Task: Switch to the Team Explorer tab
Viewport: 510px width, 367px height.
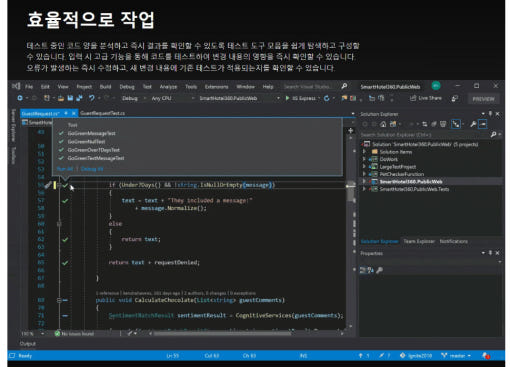Action: pos(419,241)
